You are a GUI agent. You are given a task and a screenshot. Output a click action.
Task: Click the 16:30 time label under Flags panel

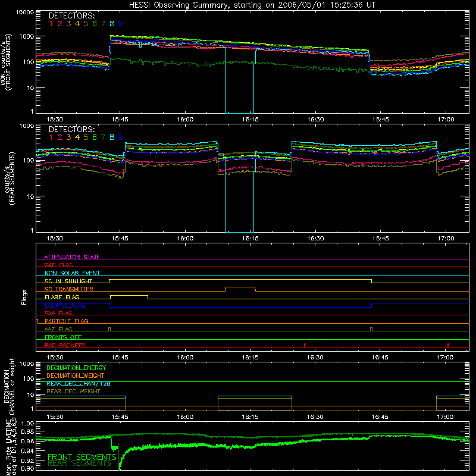(315, 358)
